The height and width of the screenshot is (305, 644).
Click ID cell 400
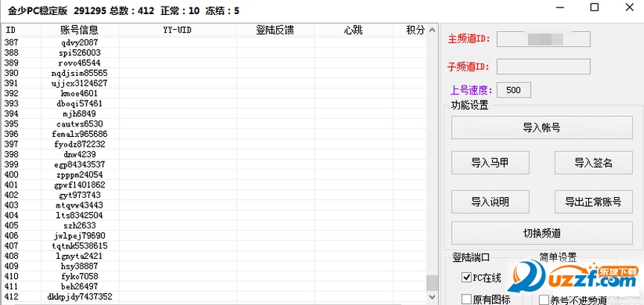(x=11, y=175)
